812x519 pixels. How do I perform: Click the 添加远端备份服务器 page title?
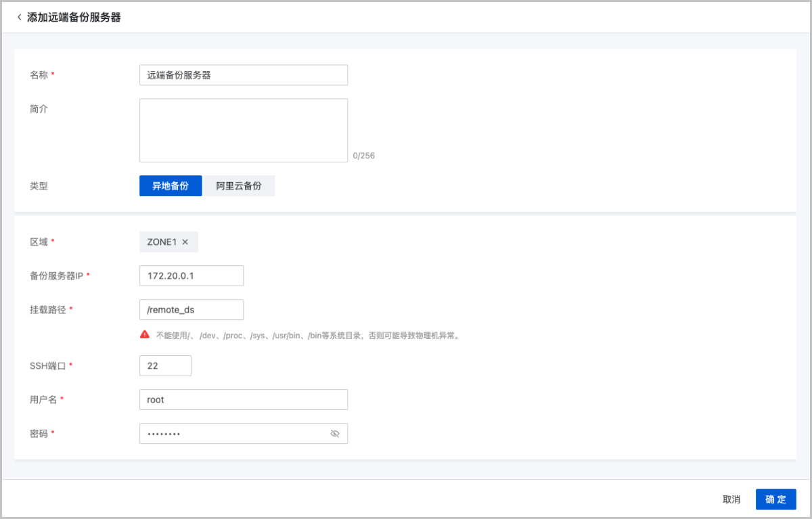pyautogui.click(x=74, y=17)
